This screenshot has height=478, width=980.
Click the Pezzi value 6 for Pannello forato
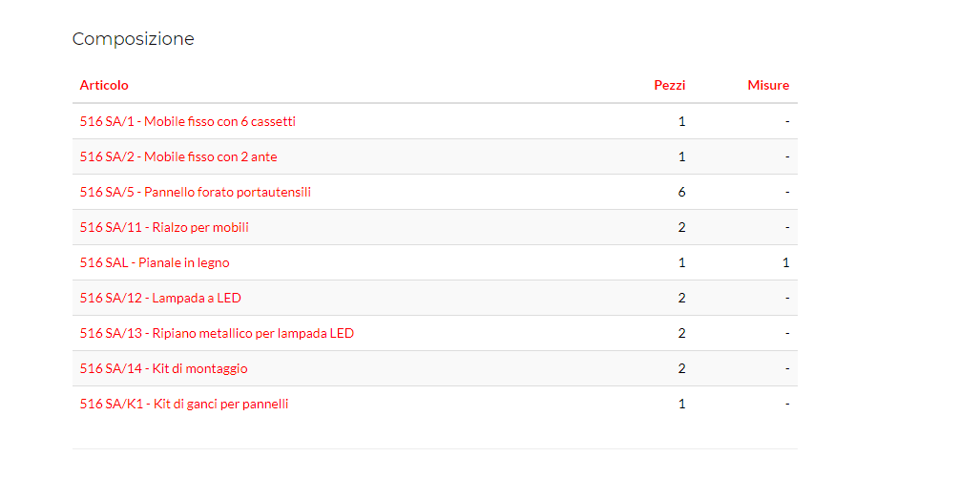coord(681,192)
